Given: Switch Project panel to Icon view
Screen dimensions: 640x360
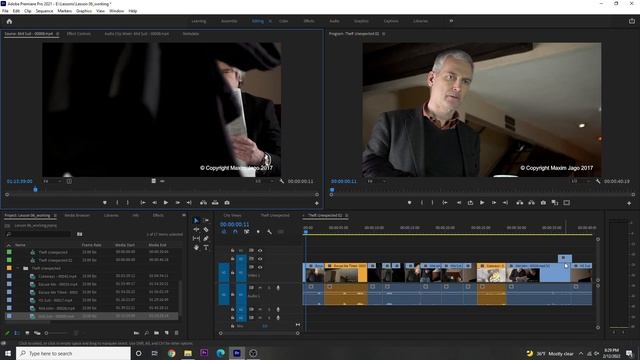Looking at the screenshot, I should click(27, 333).
